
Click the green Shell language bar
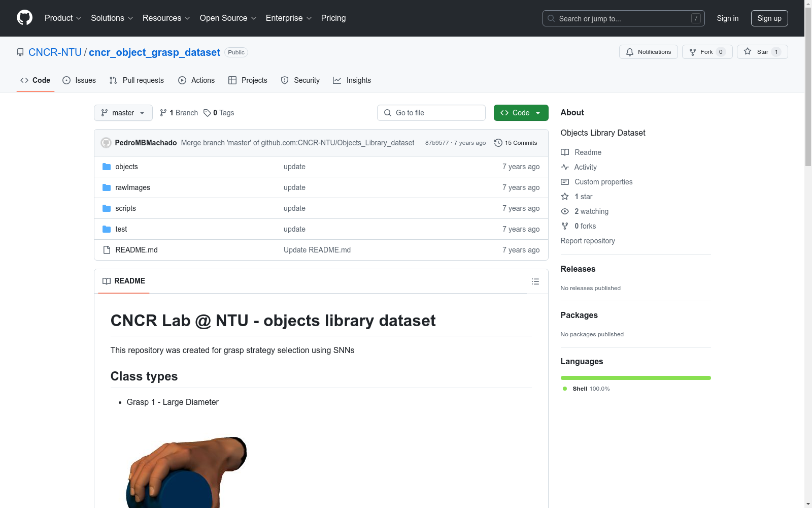(x=636, y=378)
